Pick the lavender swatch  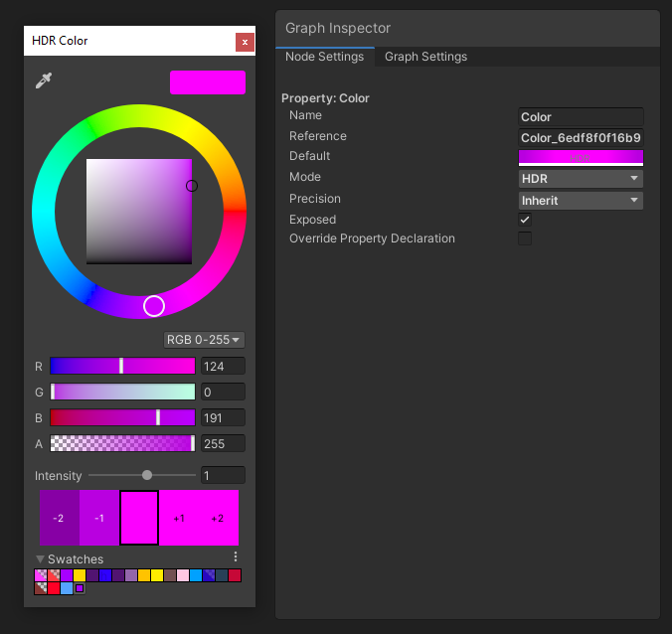tap(131, 575)
